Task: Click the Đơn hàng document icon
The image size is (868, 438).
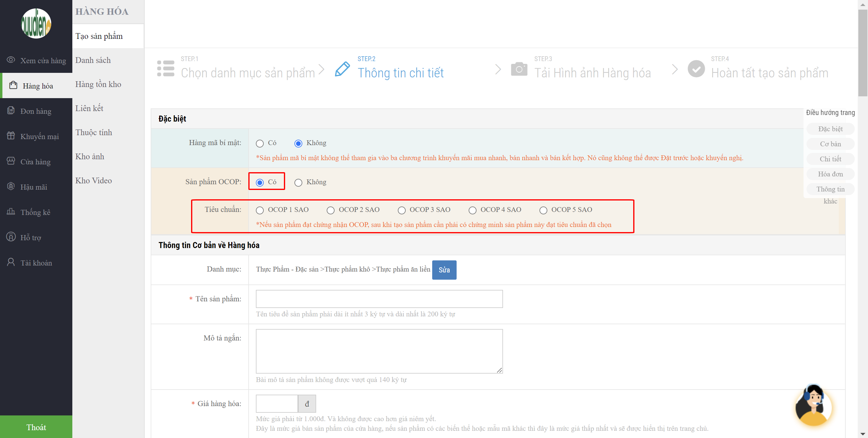Action: pos(11,110)
